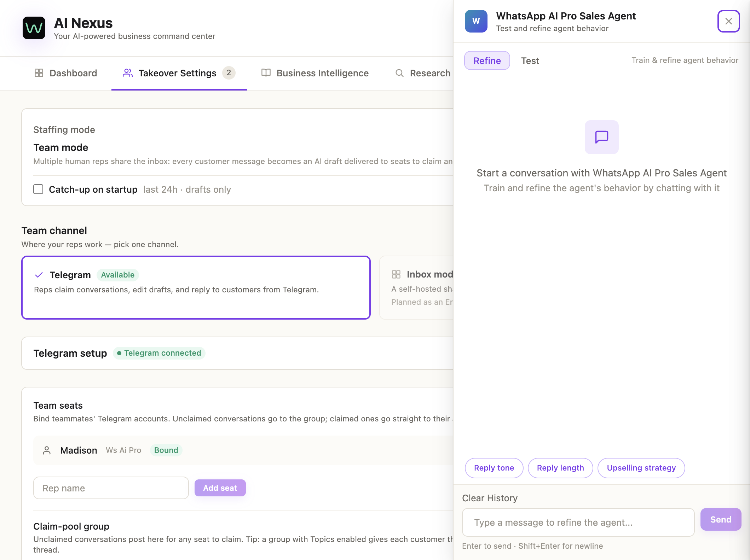Click the Research magnifier icon
750x560 pixels.
pyautogui.click(x=399, y=73)
